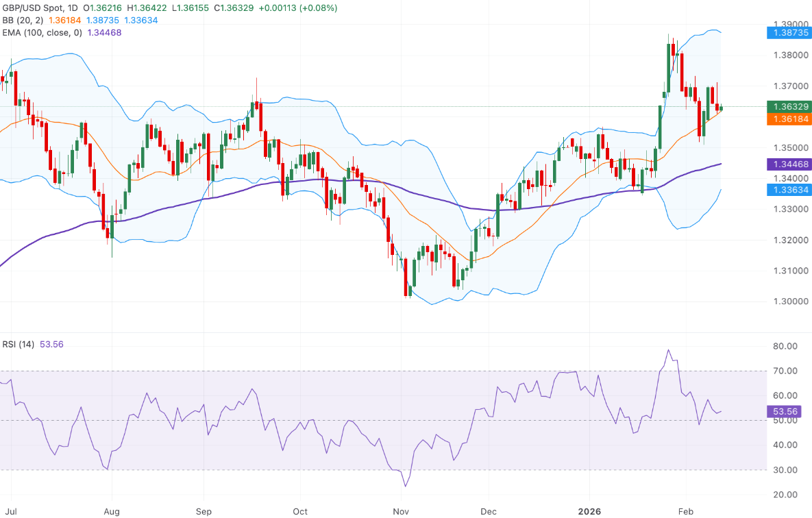Select the EMA (100, close, 0) legend label
This screenshot has height=518, width=812.
pos(42,32)
